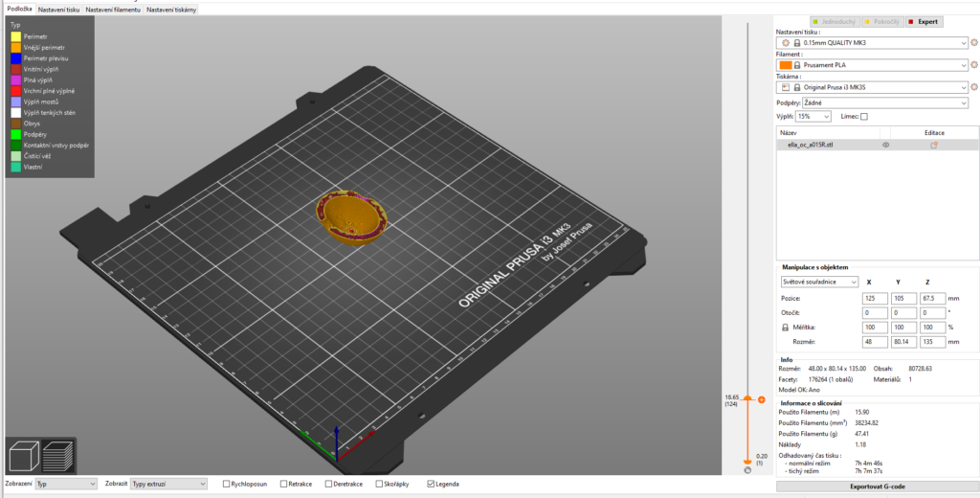Enable the Retrakce checkbox
This screenshot has width=980, height=498.
click(x=283, y=484)
